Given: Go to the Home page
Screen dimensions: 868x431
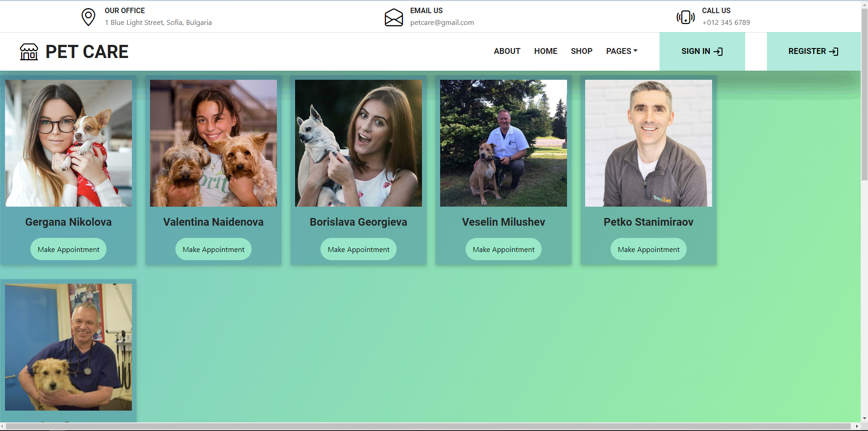Looking at the screenshot, I should coord(545,51).
